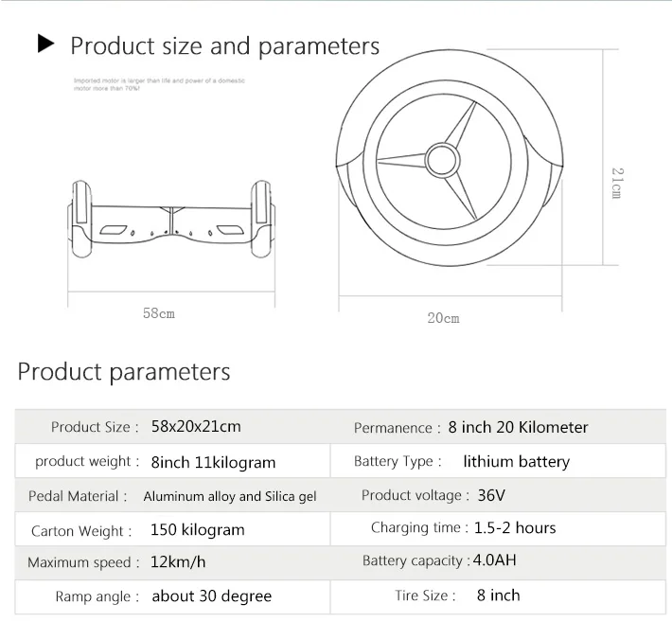Click the 150 kilogram carton weight value

197,530
